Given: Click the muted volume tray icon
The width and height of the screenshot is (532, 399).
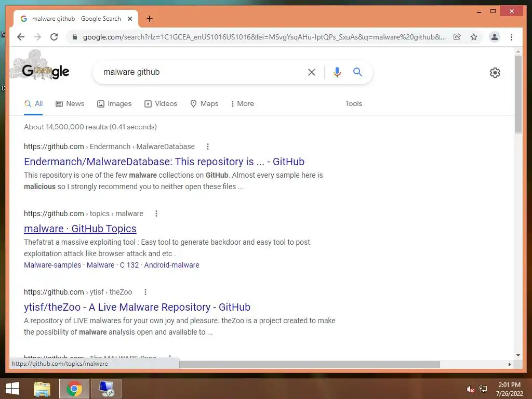Looking at the screenshot, I should [470, 389].
